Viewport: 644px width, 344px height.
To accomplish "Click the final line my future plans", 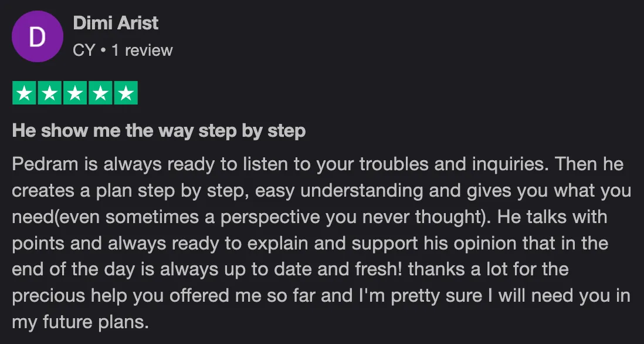I will pyautogui.click(x=80, y=323).
